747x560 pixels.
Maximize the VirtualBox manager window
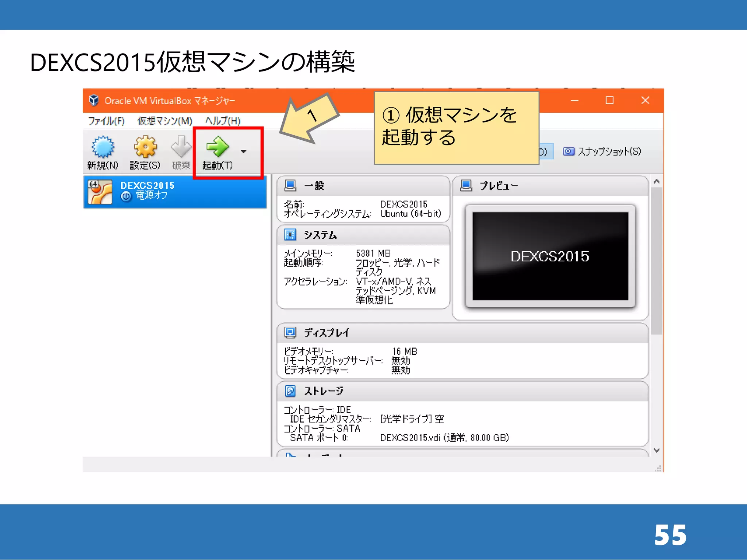tap(609, 100)
